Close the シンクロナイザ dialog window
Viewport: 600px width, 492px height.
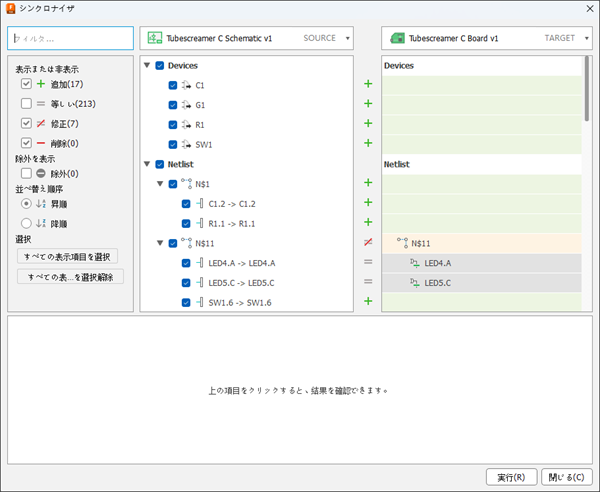[590, 8]
